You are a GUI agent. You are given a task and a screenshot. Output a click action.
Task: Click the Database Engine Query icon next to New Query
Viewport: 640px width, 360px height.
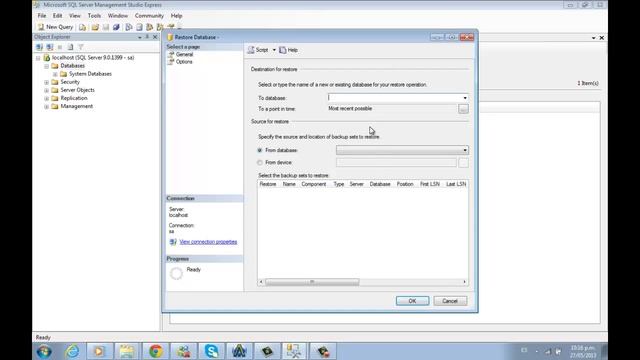tap(83, 27)
